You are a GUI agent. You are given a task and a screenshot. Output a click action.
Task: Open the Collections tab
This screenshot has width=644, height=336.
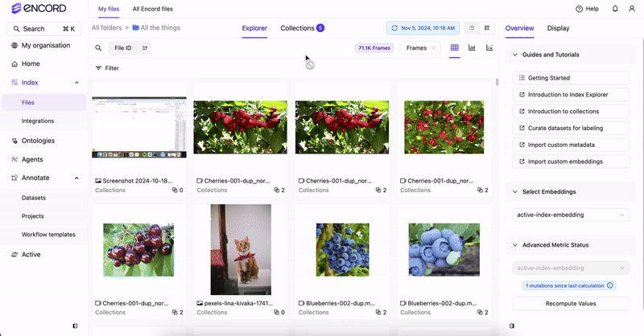click(303, 28)
